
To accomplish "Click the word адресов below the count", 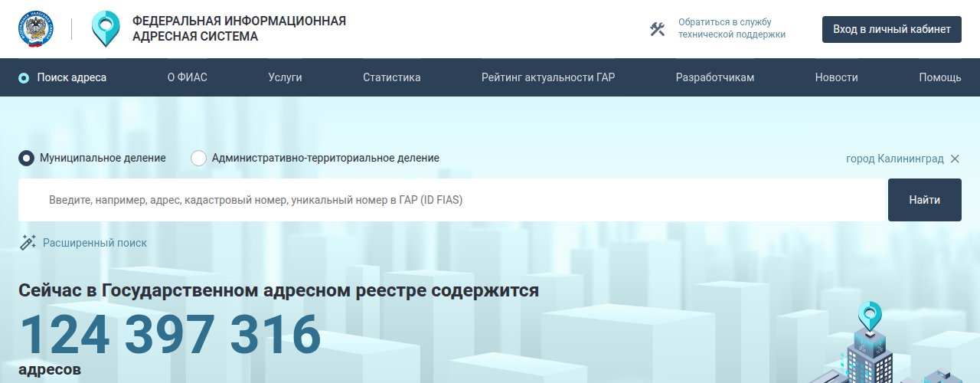I will 50,370.
